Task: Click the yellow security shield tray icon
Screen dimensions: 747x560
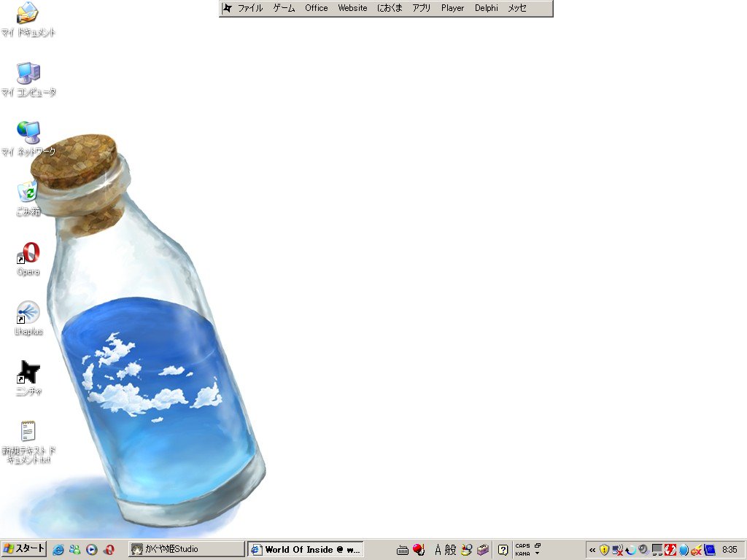Action: click(604, 550)
